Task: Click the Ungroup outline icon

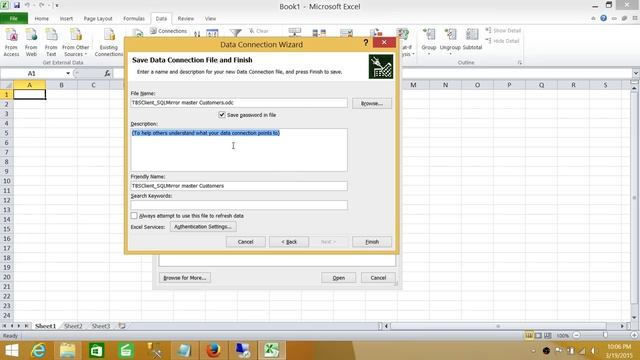Action: click(450, 42)
